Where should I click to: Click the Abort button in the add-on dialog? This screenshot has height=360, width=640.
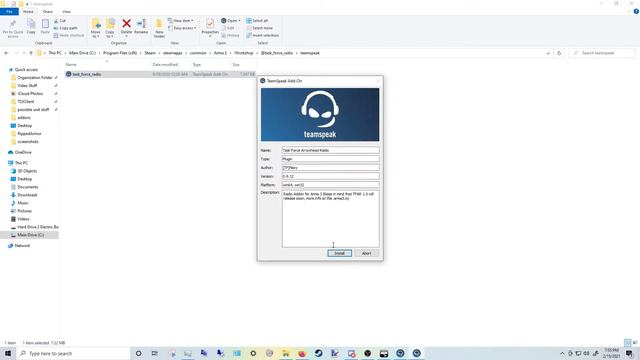tap(367, 253)
